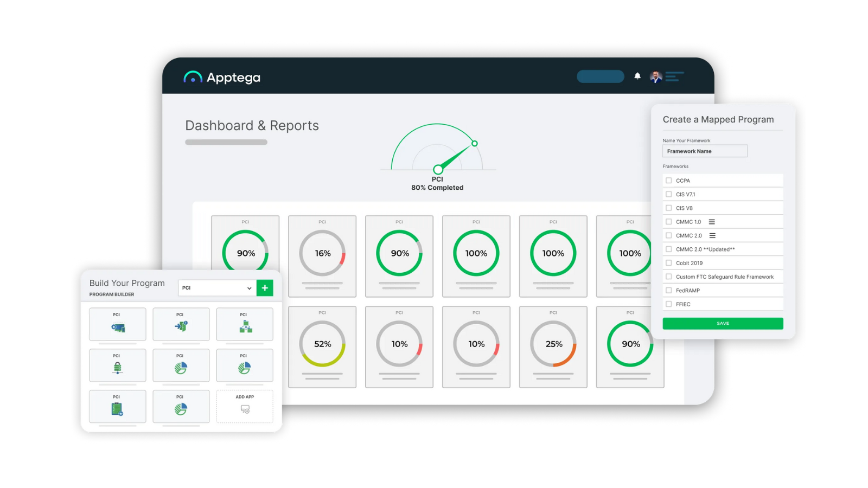Open the user profile avatar
The width and height of the screenshot is (868, 488).
point(656,76)
